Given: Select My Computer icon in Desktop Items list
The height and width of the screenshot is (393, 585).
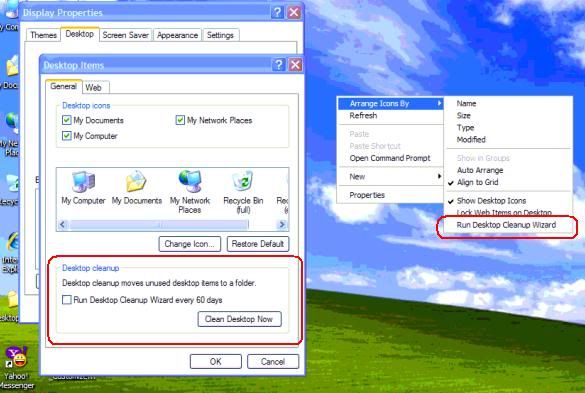Looking at the screenshot, I should coord(83,188).
